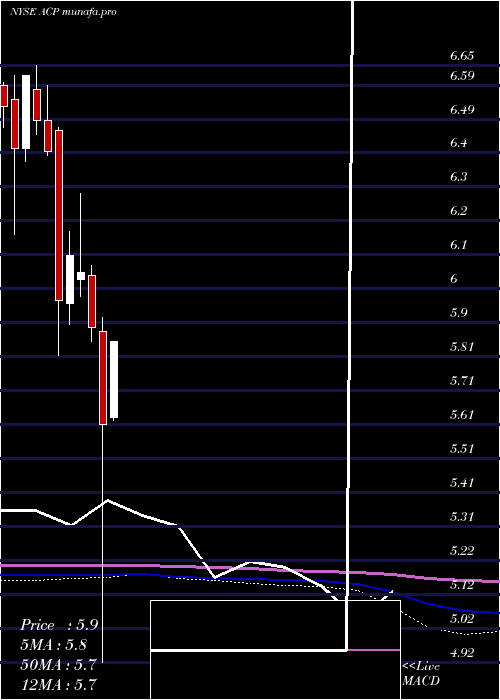Click the tallest red candlestick falling to 6

click(59, 216)
